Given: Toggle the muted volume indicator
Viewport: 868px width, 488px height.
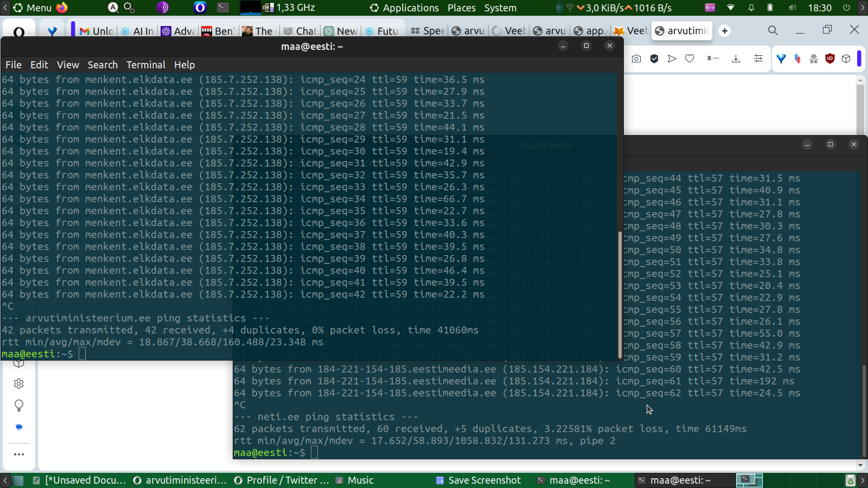Looking at the screenshot, I should 793,8.
